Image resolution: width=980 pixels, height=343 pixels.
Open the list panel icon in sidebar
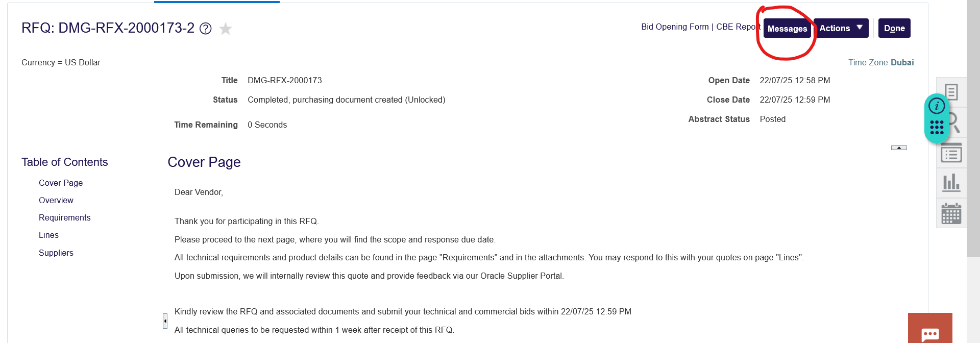[951, 153]
